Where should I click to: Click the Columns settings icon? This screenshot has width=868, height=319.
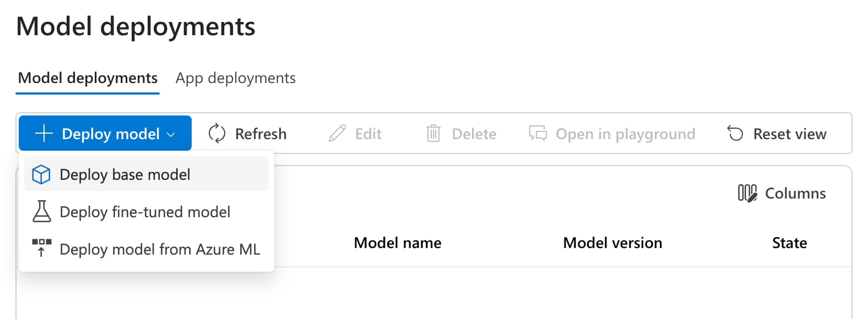coord(747,193)
